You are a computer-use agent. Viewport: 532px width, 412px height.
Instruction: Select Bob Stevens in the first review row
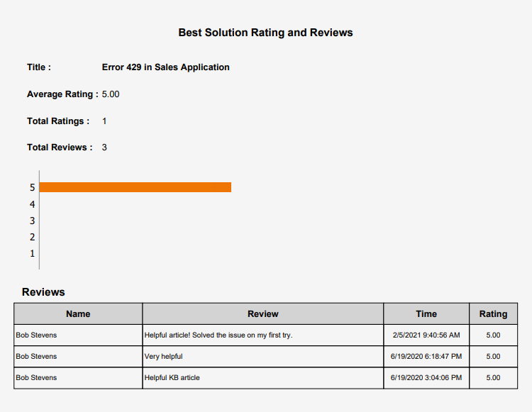point(36,335)
